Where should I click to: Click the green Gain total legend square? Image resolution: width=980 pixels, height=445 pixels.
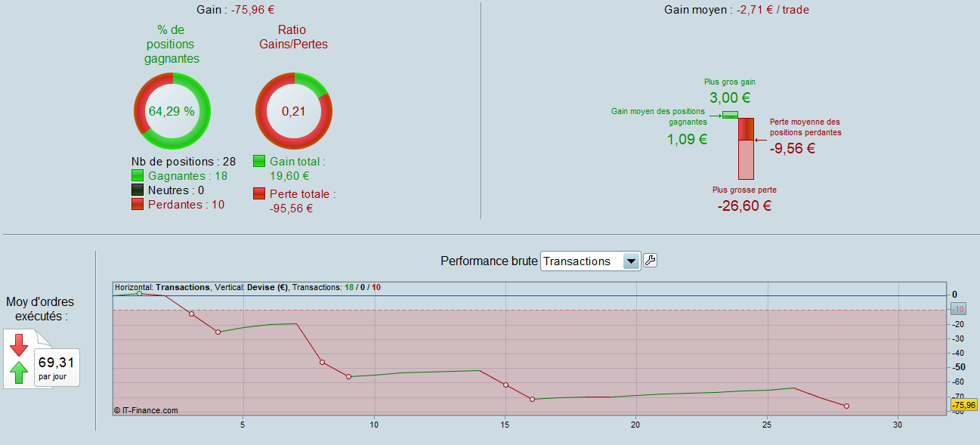[259, 161]
